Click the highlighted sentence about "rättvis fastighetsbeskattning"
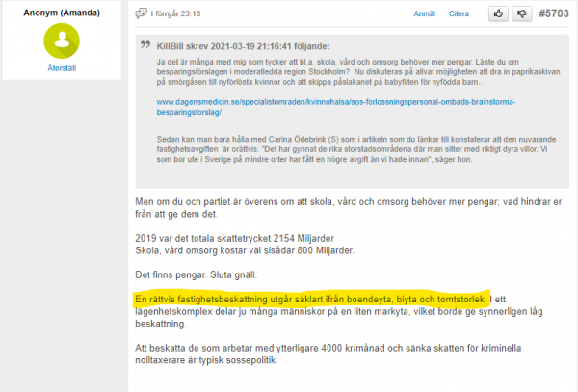This screenshot has height=392, width=578. click(310, 300)
